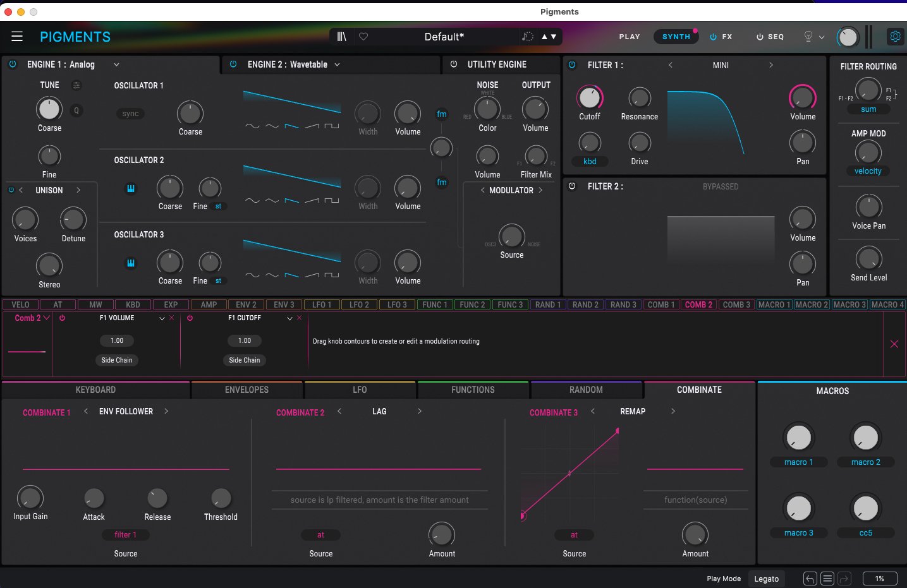Click the dice randomize icon near preset name
Screen dimensions: 907x588
(x=527, y=37)
